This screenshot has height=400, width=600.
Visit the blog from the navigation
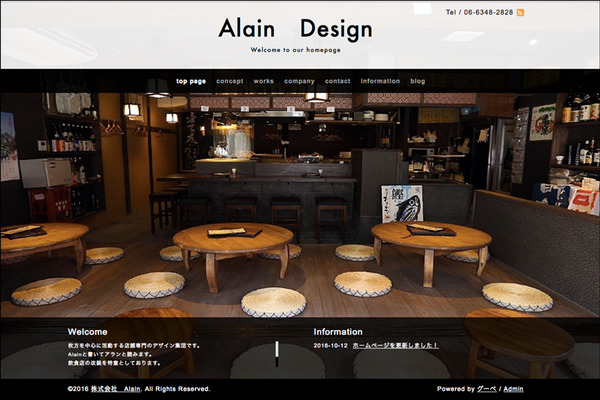(418, 81)
